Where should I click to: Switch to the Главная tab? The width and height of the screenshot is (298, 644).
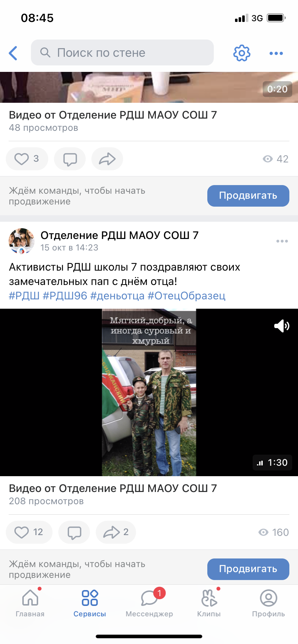(30, 604)
